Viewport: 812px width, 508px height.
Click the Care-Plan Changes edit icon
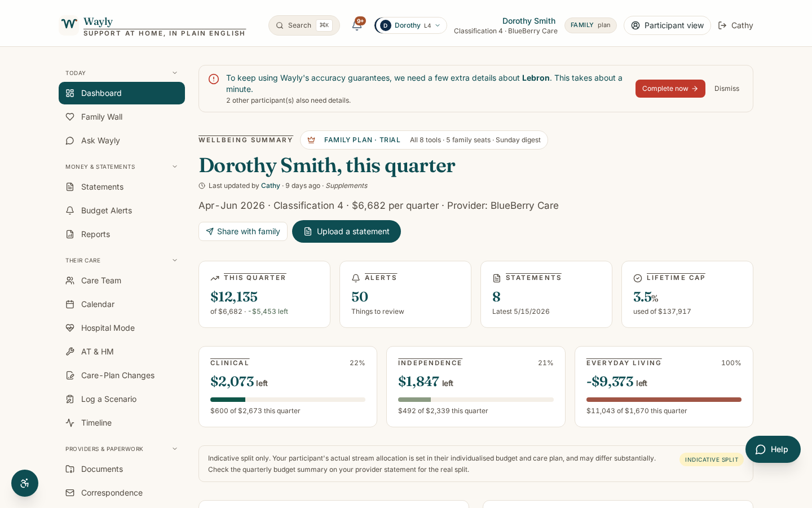point(70,375)
